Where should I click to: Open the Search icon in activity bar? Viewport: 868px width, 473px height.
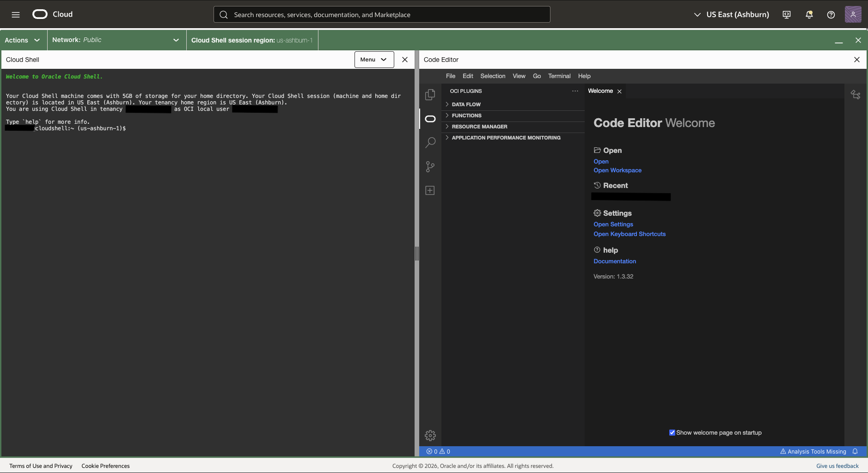click(x=430, y=142)
